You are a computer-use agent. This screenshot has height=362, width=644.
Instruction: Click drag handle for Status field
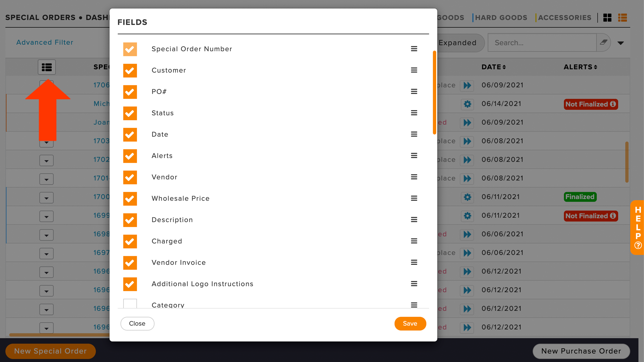point(414,113)
